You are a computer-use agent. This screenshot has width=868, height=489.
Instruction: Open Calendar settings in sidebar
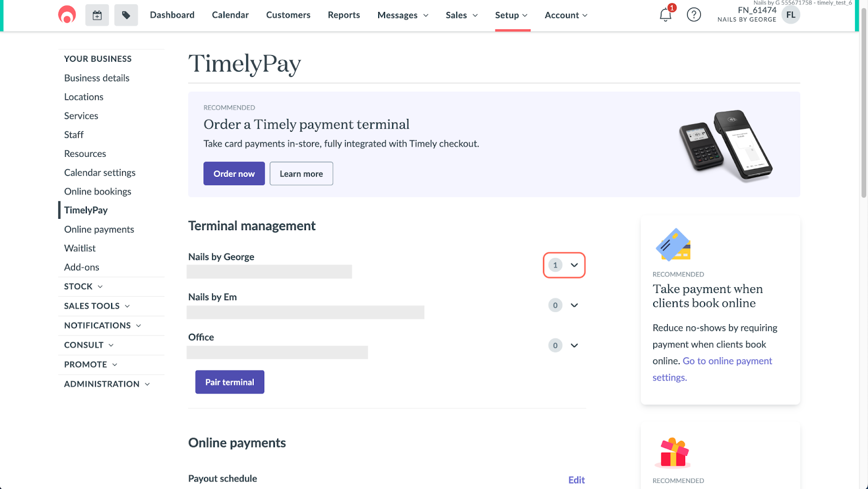(100, 173)
